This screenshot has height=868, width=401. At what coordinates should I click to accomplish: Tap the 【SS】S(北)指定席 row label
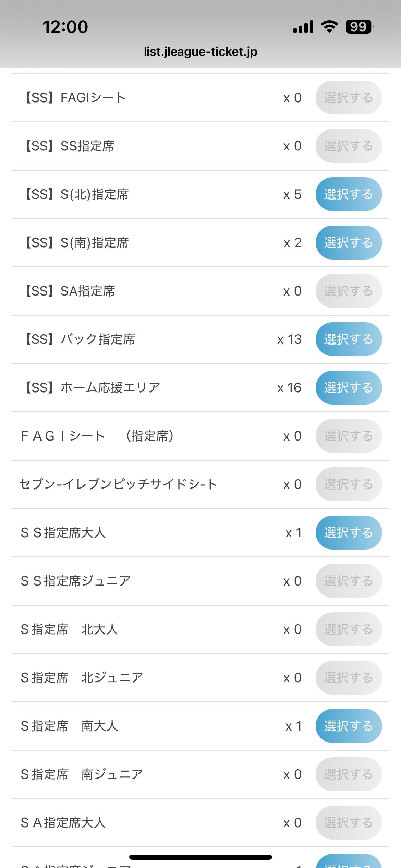coord(76,194)
